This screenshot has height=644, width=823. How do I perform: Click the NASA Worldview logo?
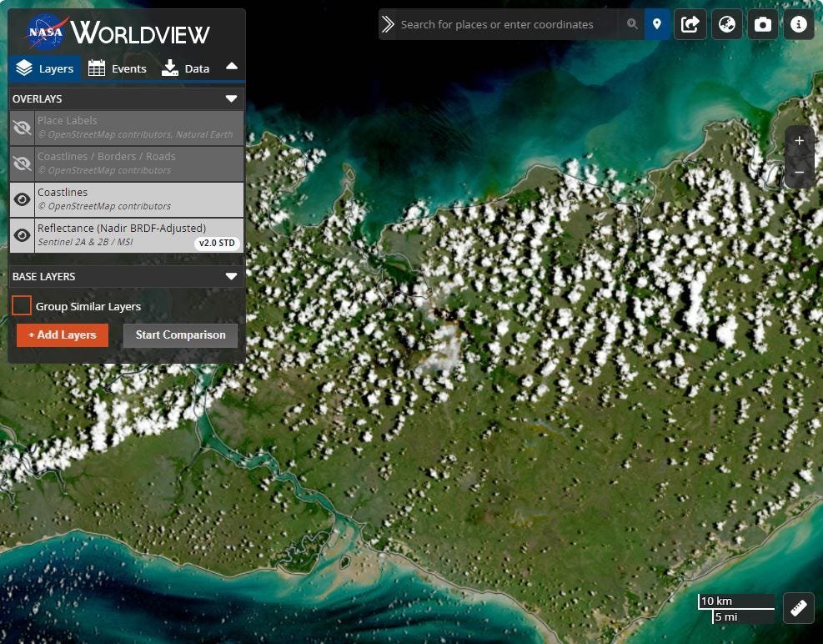(118, 32)
